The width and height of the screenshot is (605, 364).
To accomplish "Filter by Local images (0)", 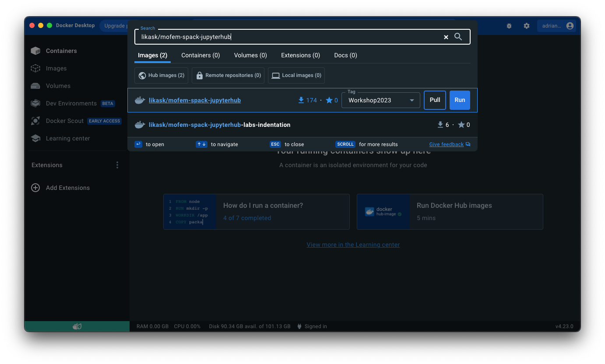I will (x=296, y=75).
